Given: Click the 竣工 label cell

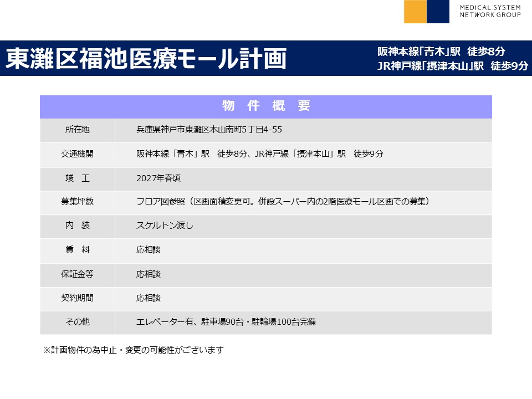Looking at the screenshot, I should pos(77,178).
